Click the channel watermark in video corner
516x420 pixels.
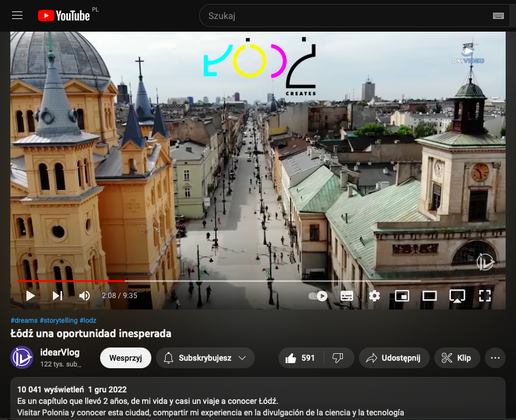(486, 262)
